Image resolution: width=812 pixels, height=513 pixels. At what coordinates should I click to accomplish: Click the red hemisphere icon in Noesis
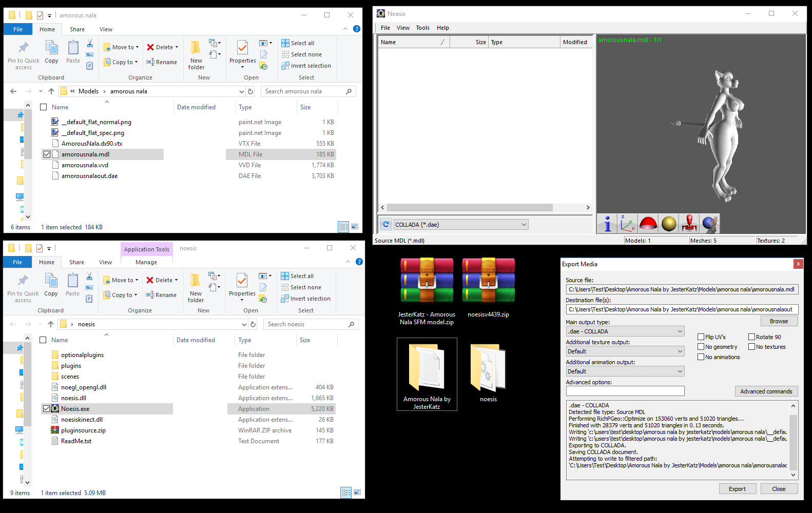[648, 224]
